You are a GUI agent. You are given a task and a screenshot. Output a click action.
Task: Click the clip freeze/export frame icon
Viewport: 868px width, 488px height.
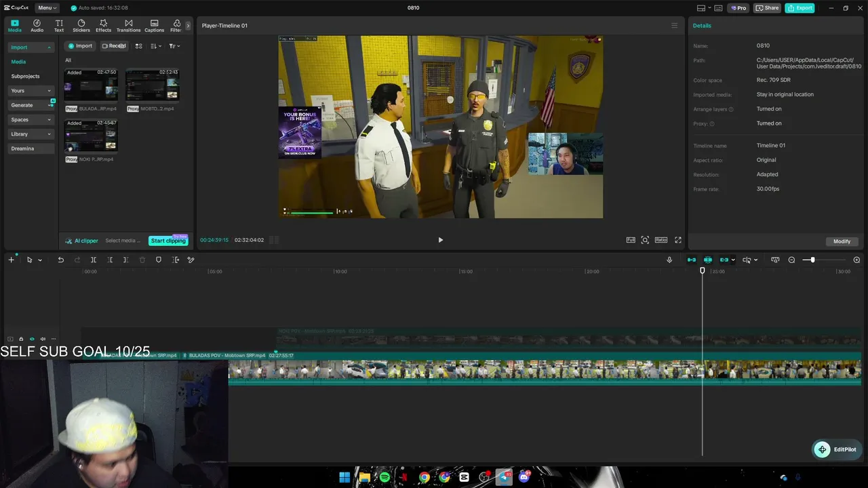[176, 260]
